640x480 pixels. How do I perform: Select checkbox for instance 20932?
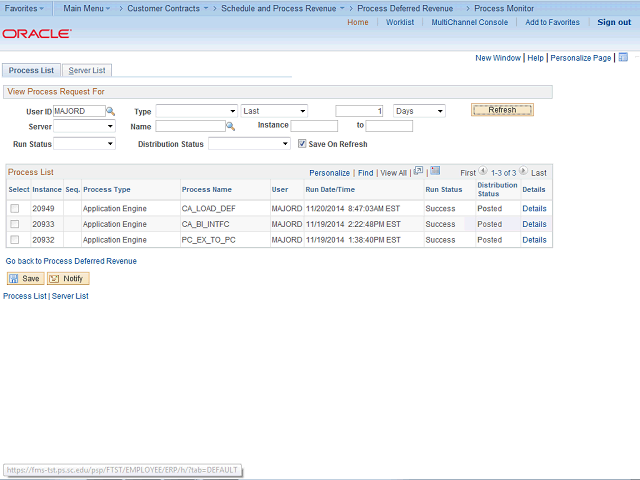point(14,240)
